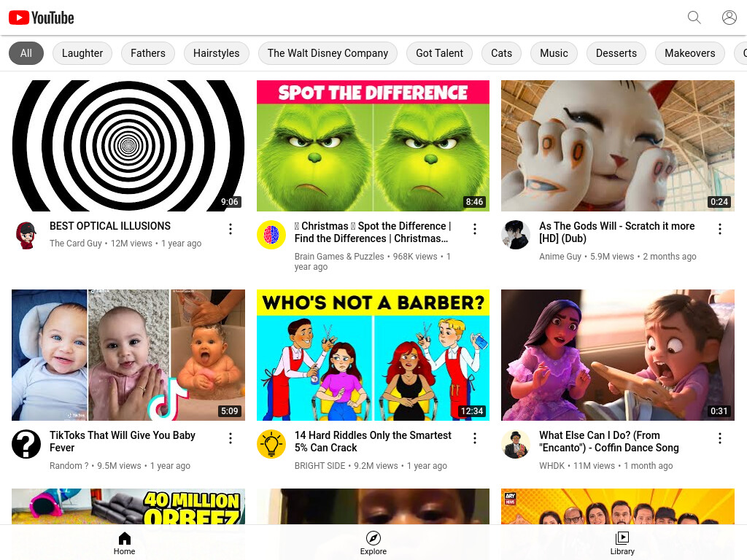Open options menu for Christmas Spot the Difference
The image size is (747, 560).
point(475,229)
